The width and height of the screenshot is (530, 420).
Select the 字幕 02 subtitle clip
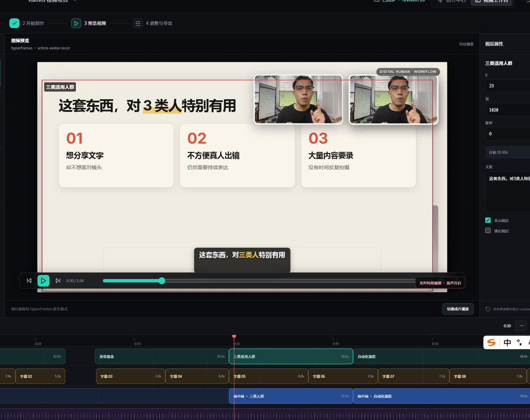[x=41, y=376]
